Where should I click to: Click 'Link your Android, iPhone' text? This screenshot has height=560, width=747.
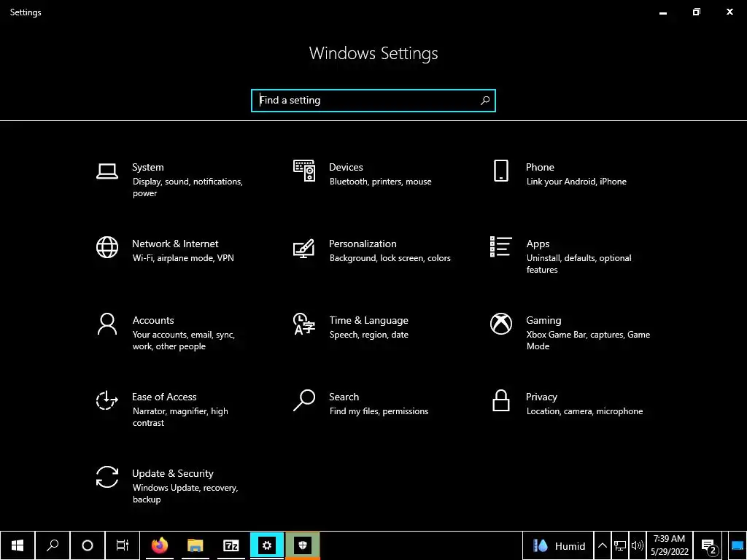pyautogui.click(x=576, y=182)
